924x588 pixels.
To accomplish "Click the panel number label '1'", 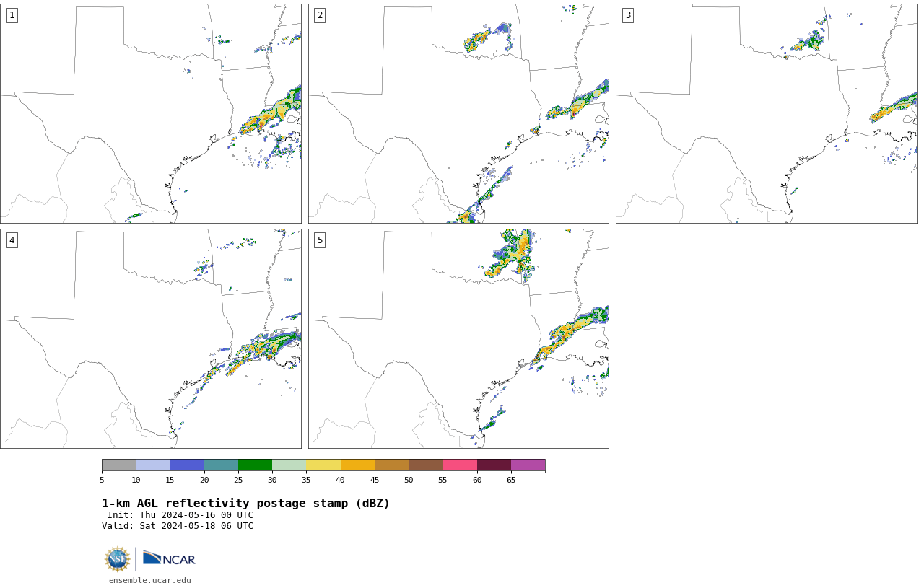I will (x=12, y=15).
